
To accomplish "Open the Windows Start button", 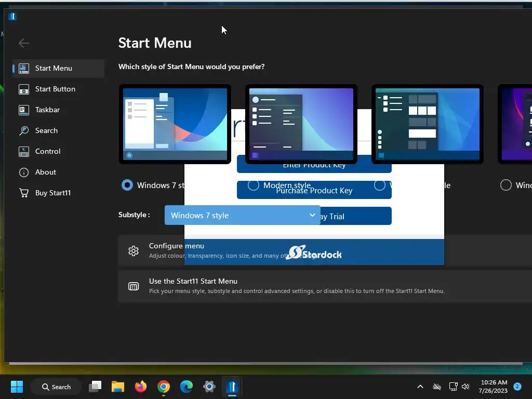I will 17,387.
